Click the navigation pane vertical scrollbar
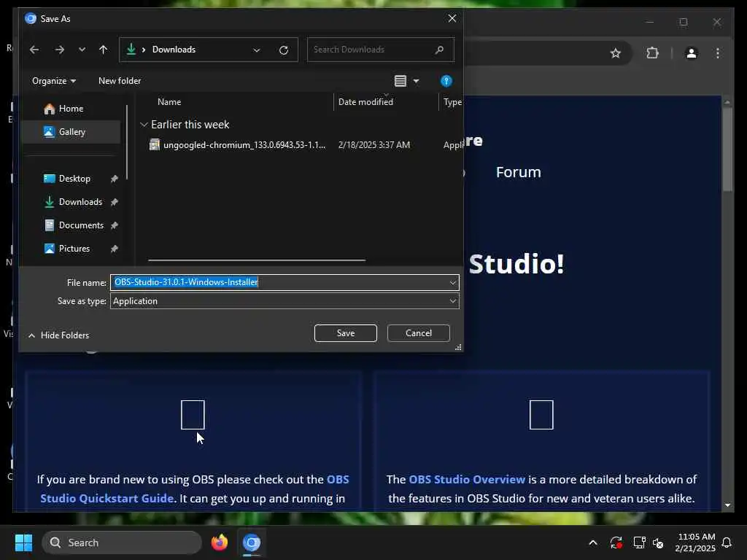 [x=127, y=142]
